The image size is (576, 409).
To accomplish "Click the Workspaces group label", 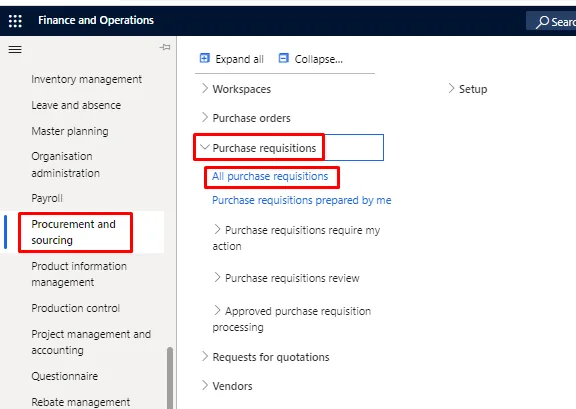I will [242, 89].
